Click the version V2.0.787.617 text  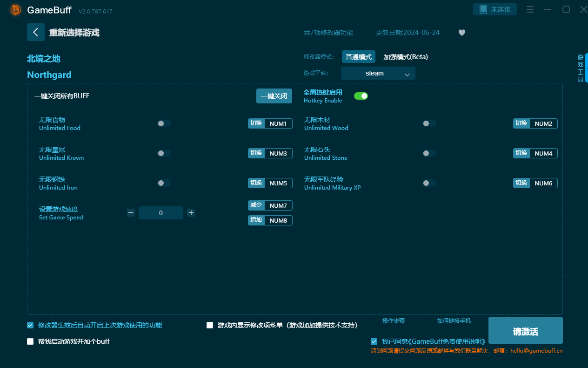pyautogui.click(x=95, y=11)
